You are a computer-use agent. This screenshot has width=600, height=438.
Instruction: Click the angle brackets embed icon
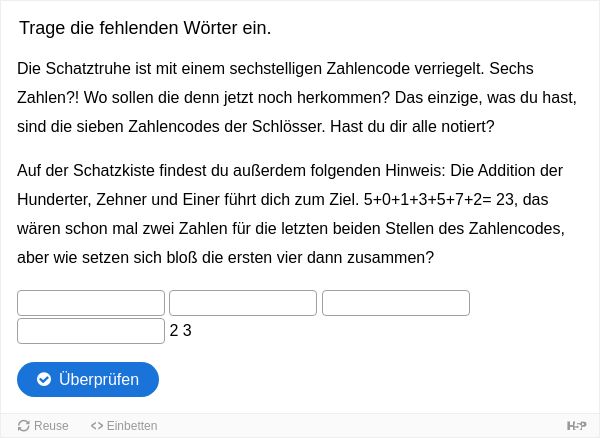(x=97, y=426)
